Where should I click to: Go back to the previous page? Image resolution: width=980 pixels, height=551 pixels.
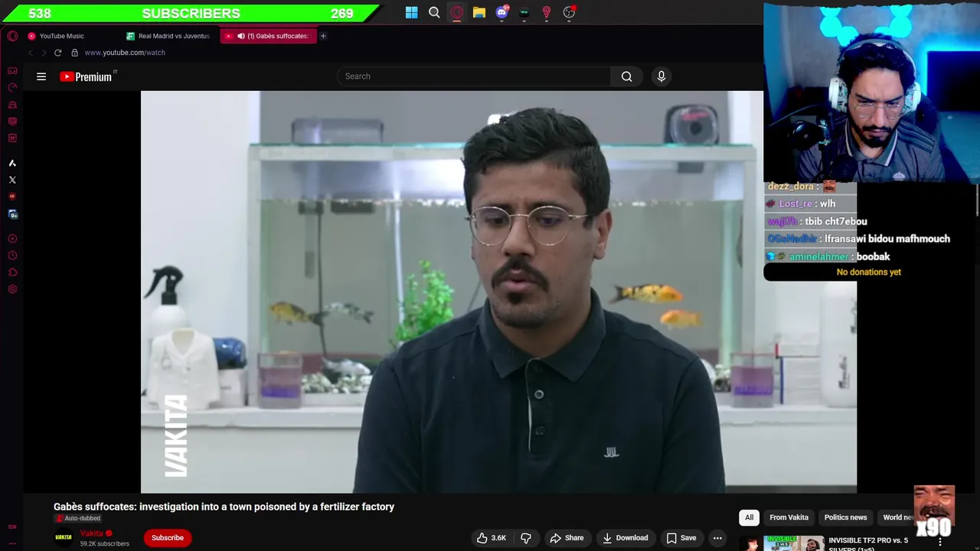[x=31, y=53]
